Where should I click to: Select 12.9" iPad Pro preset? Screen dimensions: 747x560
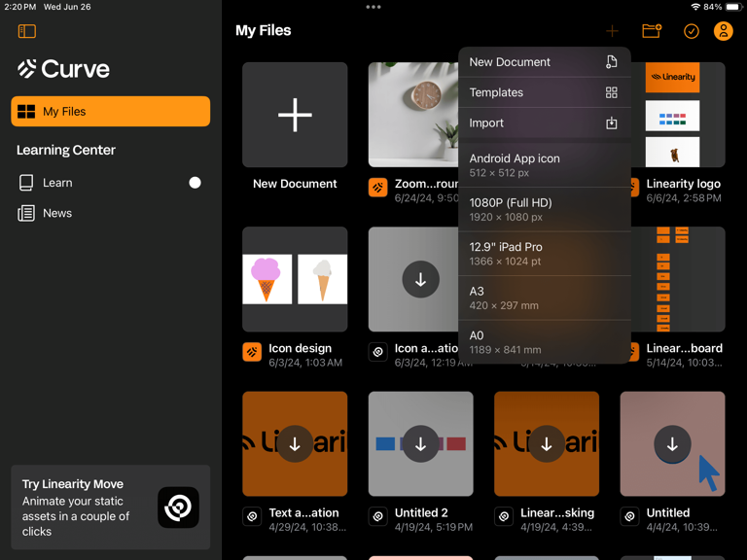click(545, 254)
